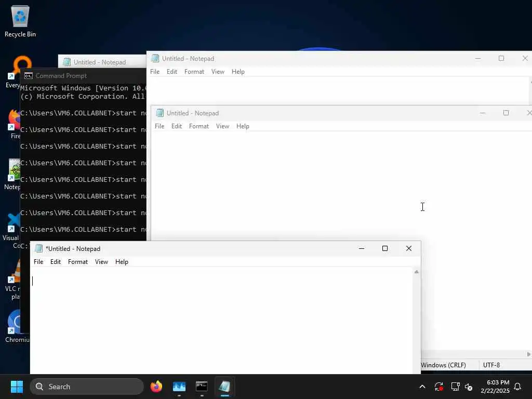This screenshot has width=532, height=399.
Task: Open File menu in middle Untitled Notepad window
Action: (x=159, y=126)
